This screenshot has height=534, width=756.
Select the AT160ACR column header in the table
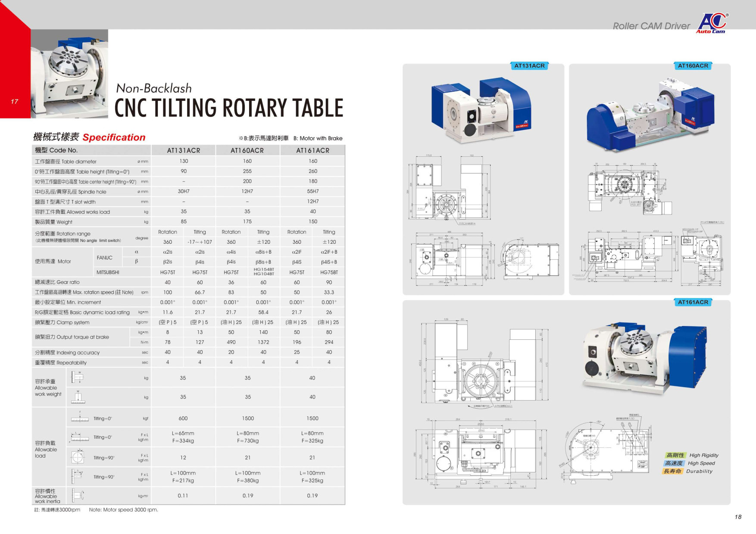click(x=247, y=150)
